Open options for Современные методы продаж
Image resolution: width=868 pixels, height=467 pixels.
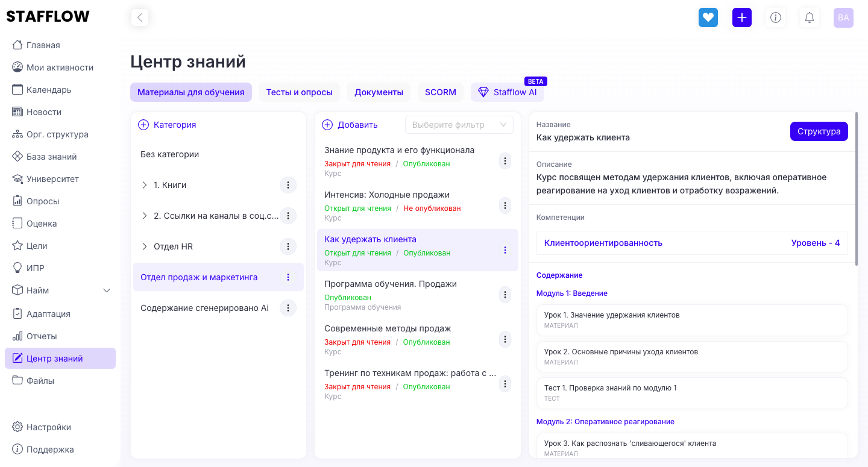(505, 339)
